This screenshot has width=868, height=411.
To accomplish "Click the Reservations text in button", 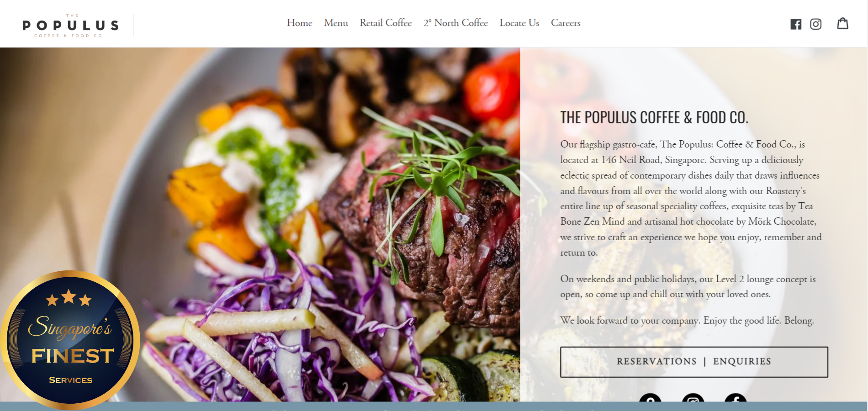I will coord(656,362).
